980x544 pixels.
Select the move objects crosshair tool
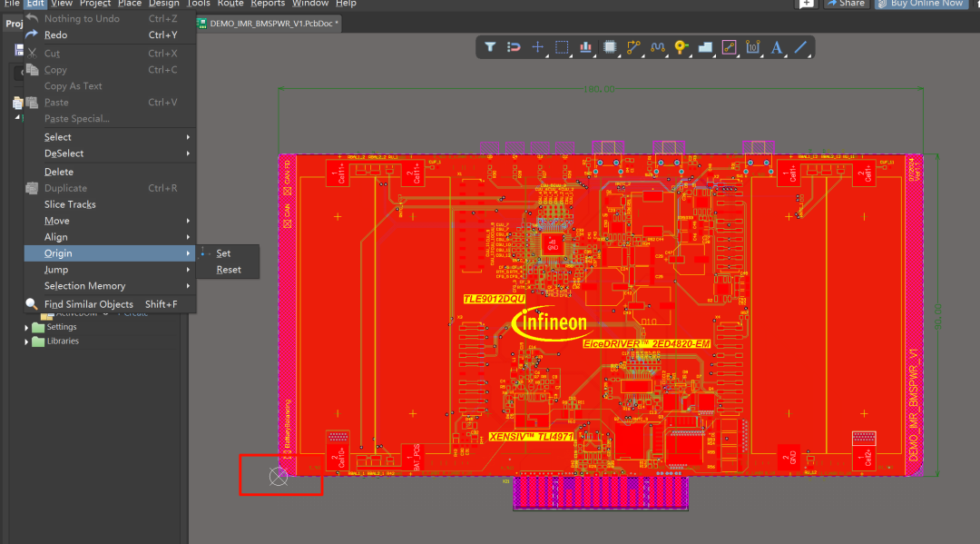537,47
